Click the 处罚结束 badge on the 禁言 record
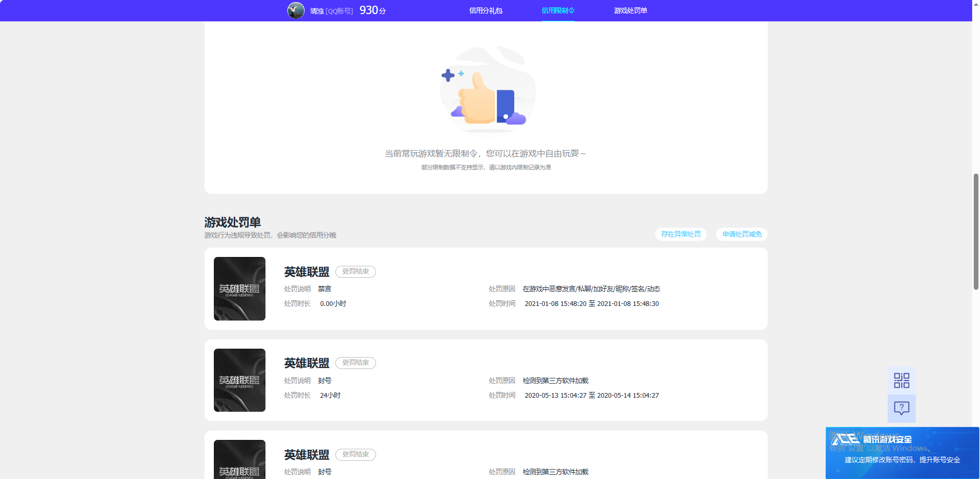The height and width of the screenshot is (479, 980). (356, 272)
